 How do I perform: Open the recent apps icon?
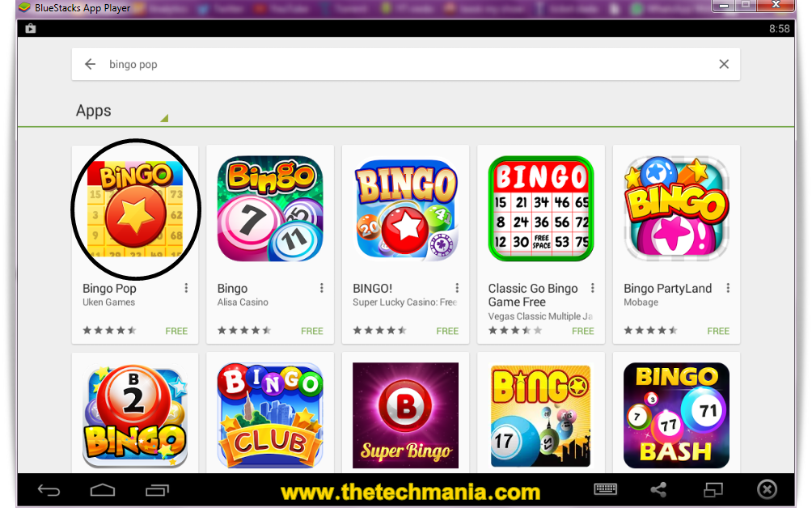157,490
